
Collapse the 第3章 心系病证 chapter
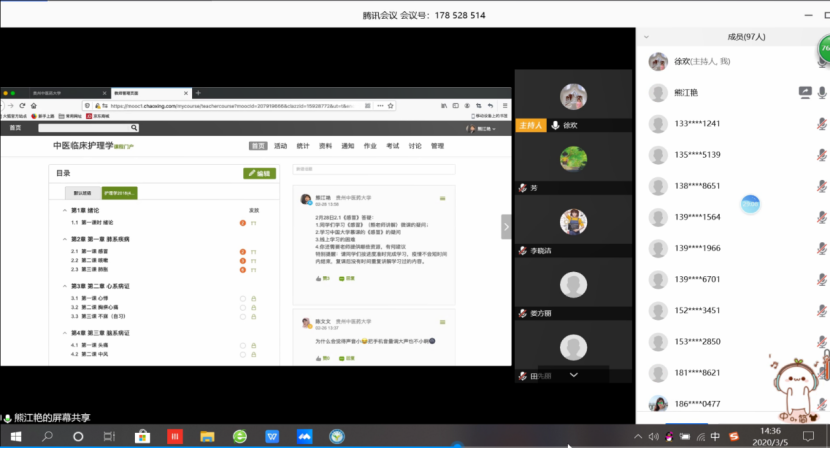tap(65, 286)
